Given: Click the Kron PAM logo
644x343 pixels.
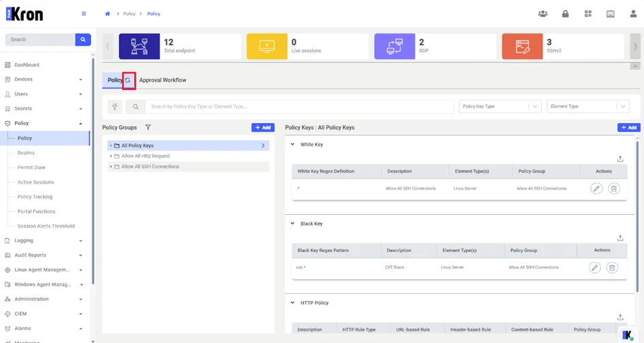Looking at the screenshot, I should click(25, 14).
